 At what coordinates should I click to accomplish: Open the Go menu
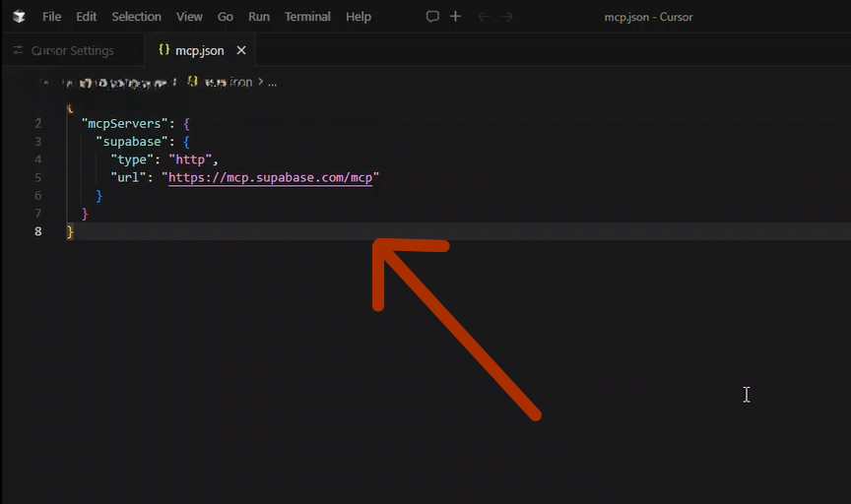coord(226,17)
